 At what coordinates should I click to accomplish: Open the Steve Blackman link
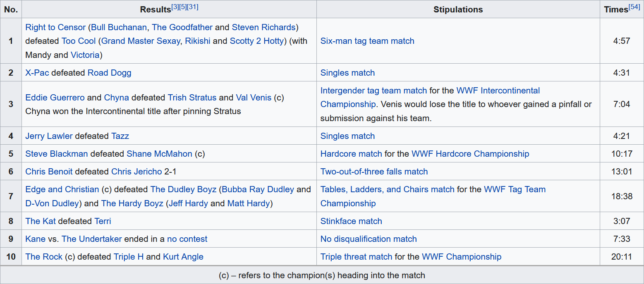coord(56,154)
